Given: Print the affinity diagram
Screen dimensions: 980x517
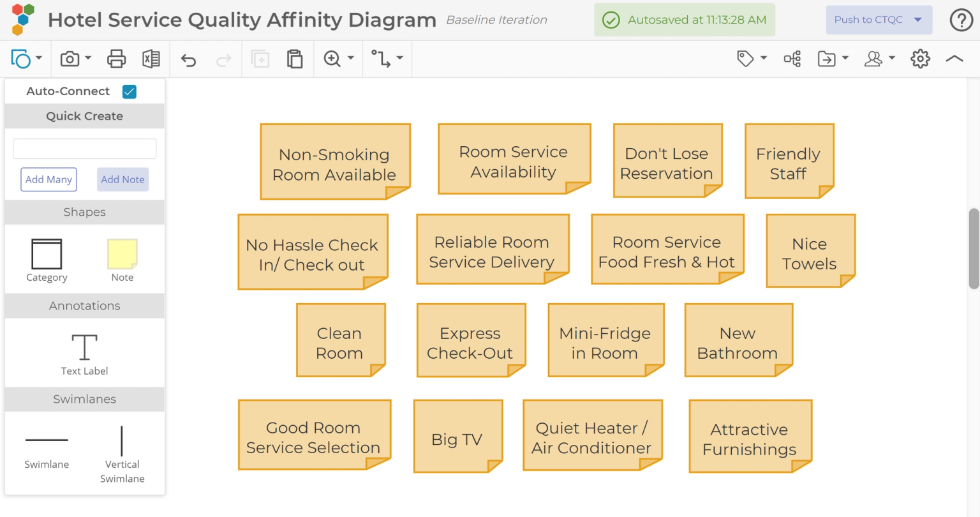Looking at the screenshot, I should click(x=115, y=58).
